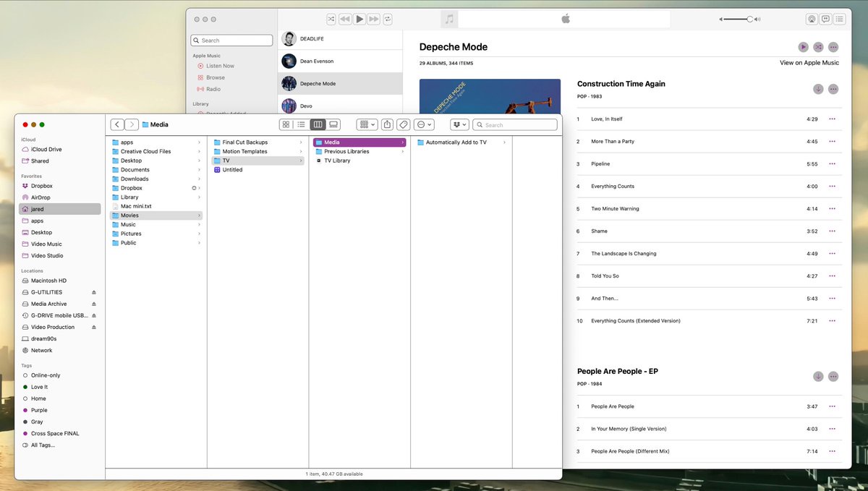
Task: Expand the Final Cut Backups folder chevron
Action: pos(301,142)
